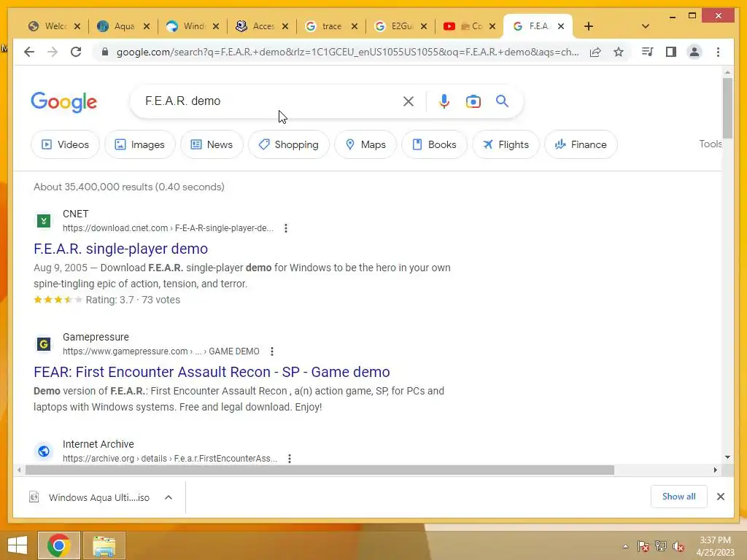Bookmark this page with the star
747x560 pixels.
point(619,52)
